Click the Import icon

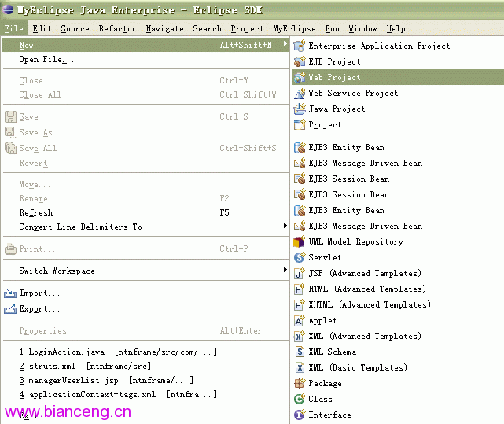pos(10,293)
